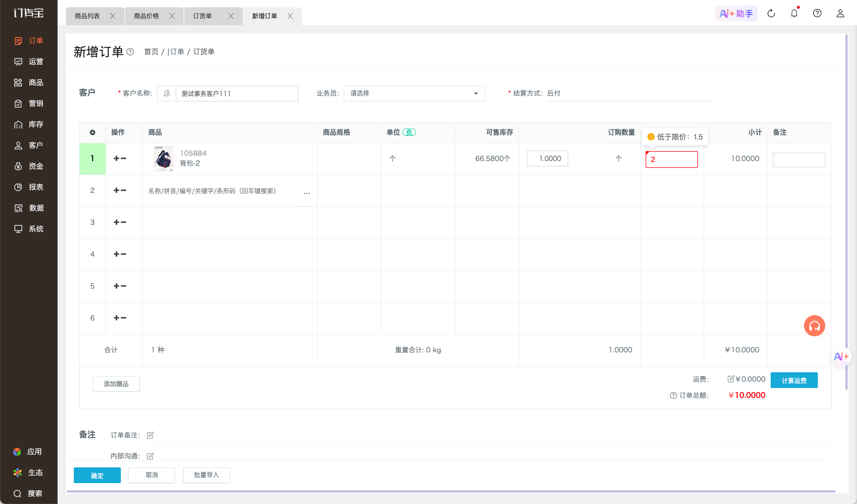Open the 商品 sidebar section

point(29,83)
